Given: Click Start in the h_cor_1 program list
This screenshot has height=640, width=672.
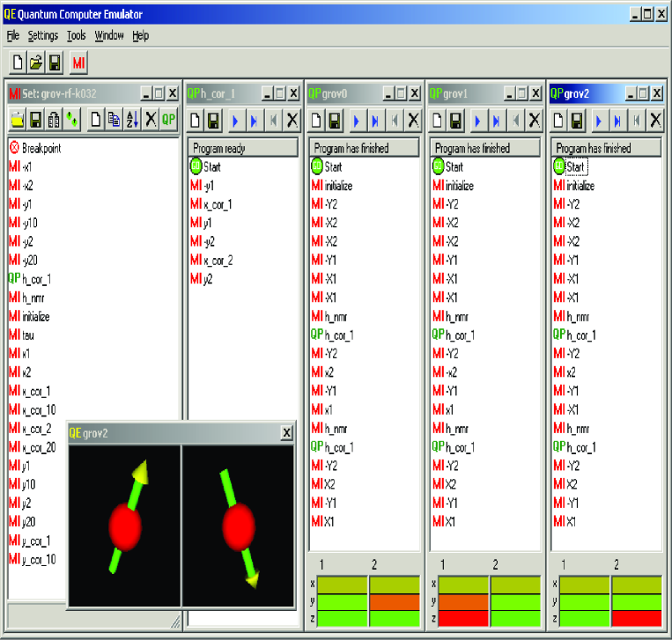Looking at the screenshot, I should point(211,166).
